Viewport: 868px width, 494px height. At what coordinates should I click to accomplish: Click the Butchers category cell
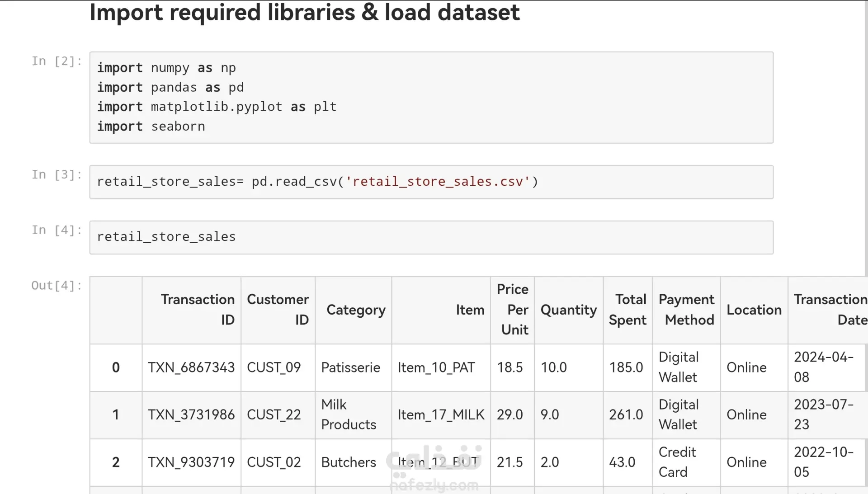click(x=354, y=462)
